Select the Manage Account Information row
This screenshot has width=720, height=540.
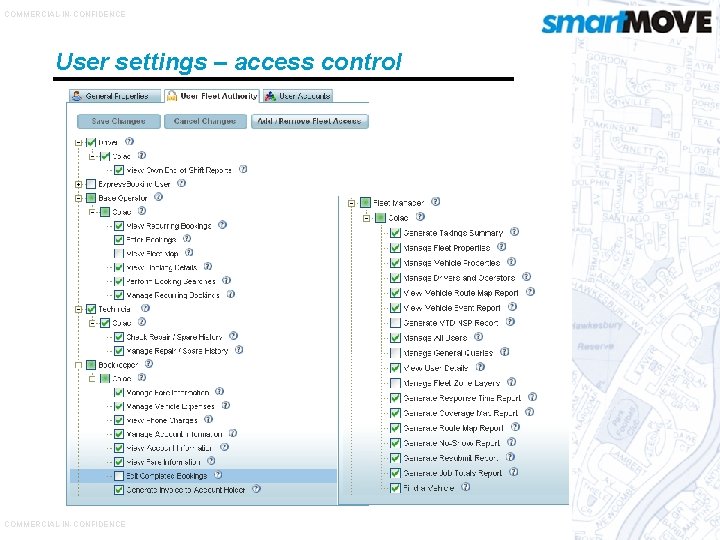(x=174, y=434)
